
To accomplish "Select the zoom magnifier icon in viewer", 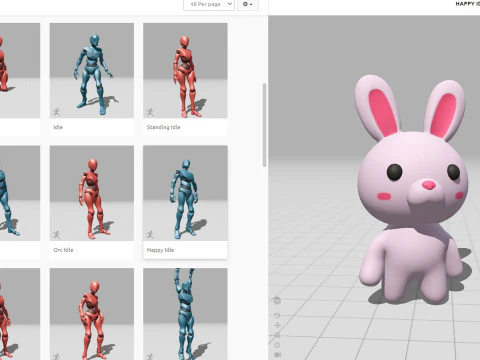I will tap(277, 335).
